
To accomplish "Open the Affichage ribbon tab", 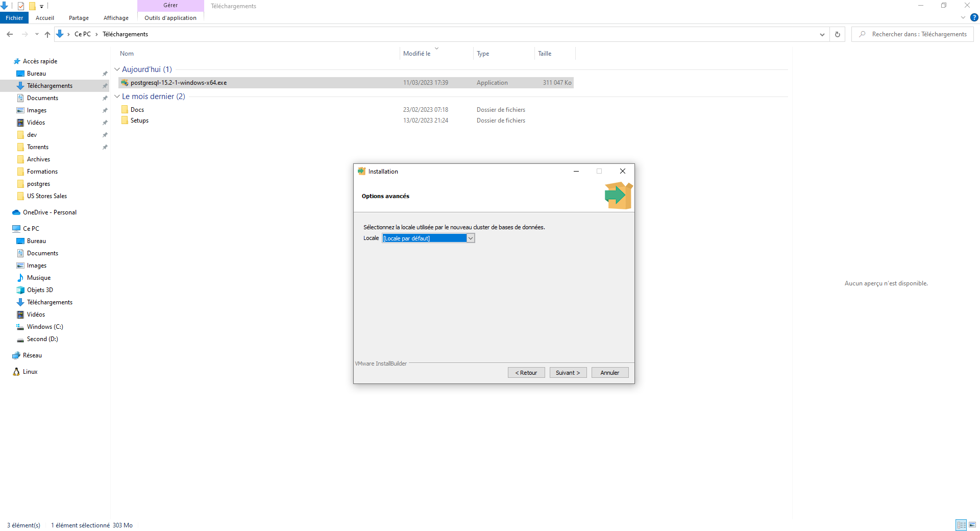I will pos(116,18).
